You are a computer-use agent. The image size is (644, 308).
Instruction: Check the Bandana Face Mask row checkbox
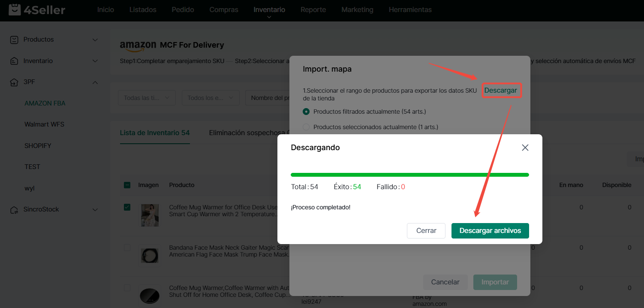coord(127,248)
